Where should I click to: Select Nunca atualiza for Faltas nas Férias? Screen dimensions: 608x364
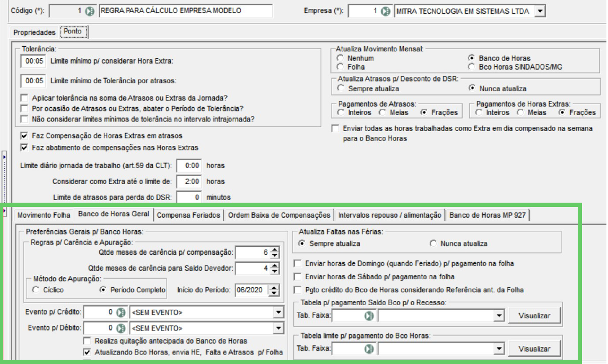pyautogui.click(x=433, y=243)
